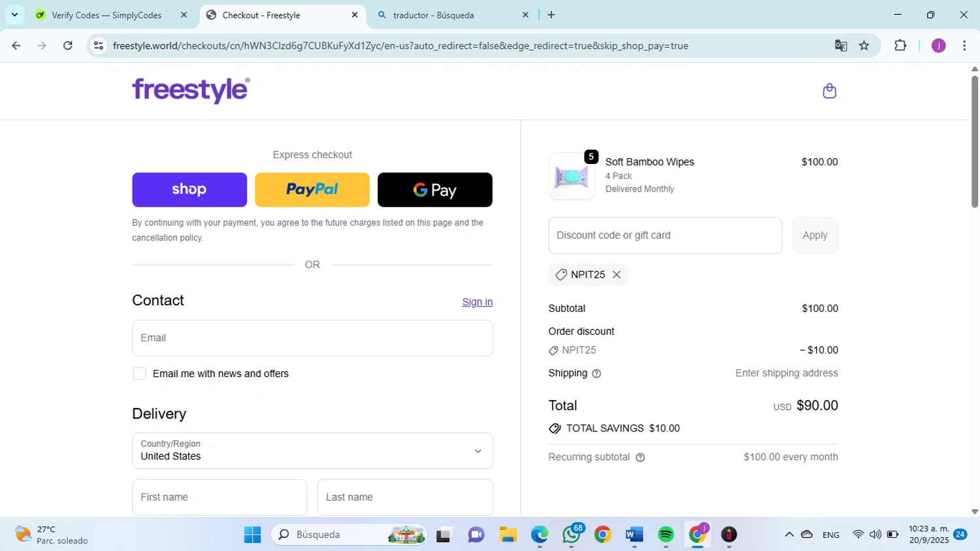Open the volume speaker tray icon
Image resolution: width=980 pixels, height=551 pixels.
click(x=875, y=535)
